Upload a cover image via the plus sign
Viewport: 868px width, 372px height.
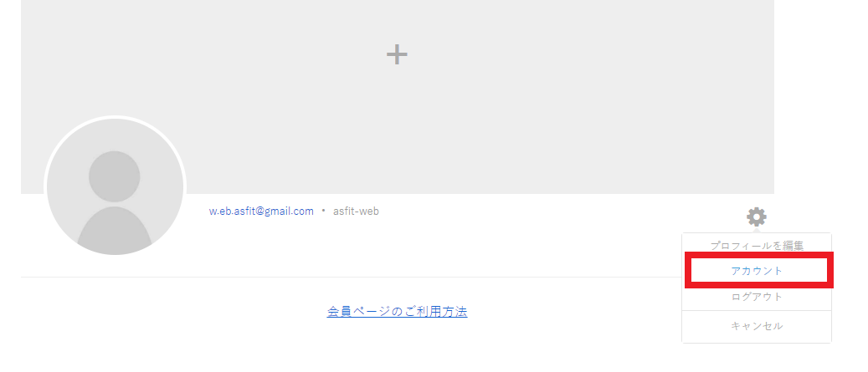397,54
